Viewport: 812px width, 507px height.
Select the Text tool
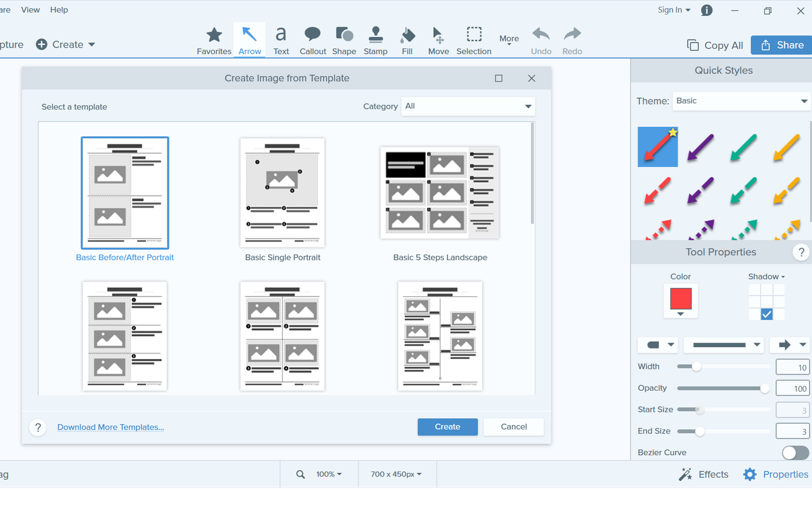point(281,39)
